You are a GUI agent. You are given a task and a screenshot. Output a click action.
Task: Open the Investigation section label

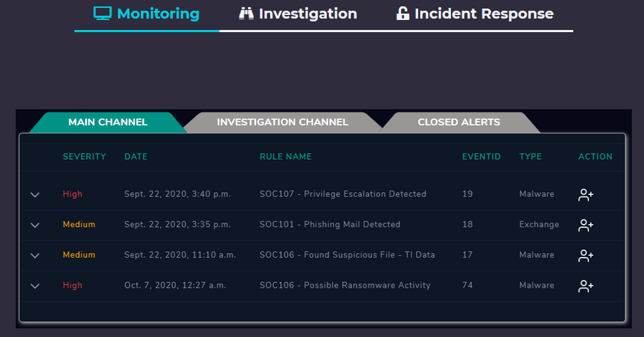click(307, 14)
